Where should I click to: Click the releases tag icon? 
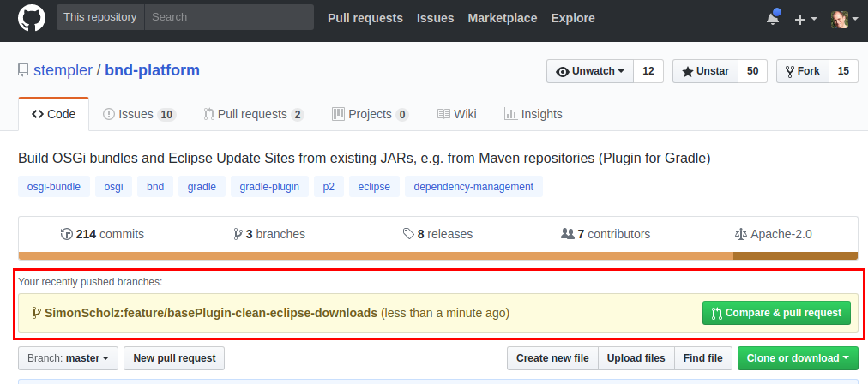click(408, 234)
